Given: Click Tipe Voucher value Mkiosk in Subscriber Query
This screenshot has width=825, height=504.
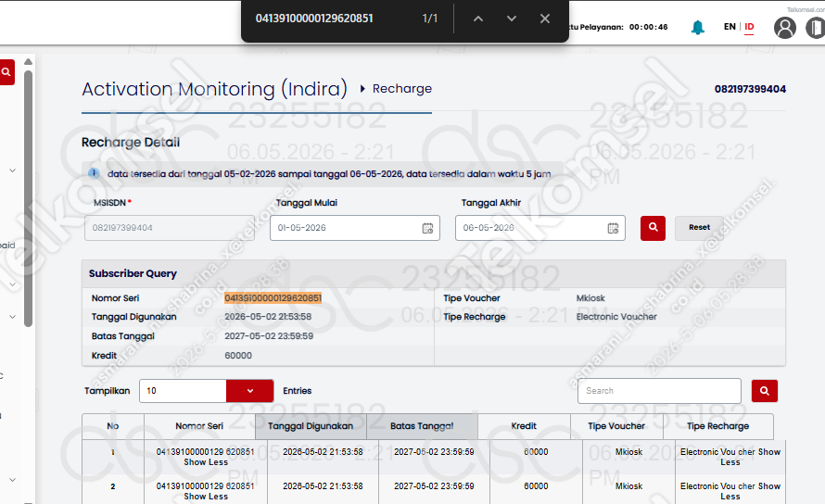Looking at the screenshot, I should tap(590, 298).
